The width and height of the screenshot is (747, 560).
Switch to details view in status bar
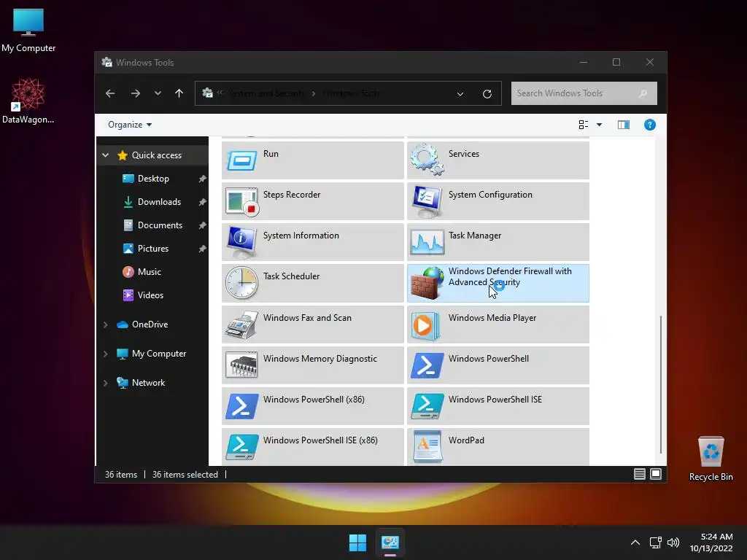[x=639, y=474]
